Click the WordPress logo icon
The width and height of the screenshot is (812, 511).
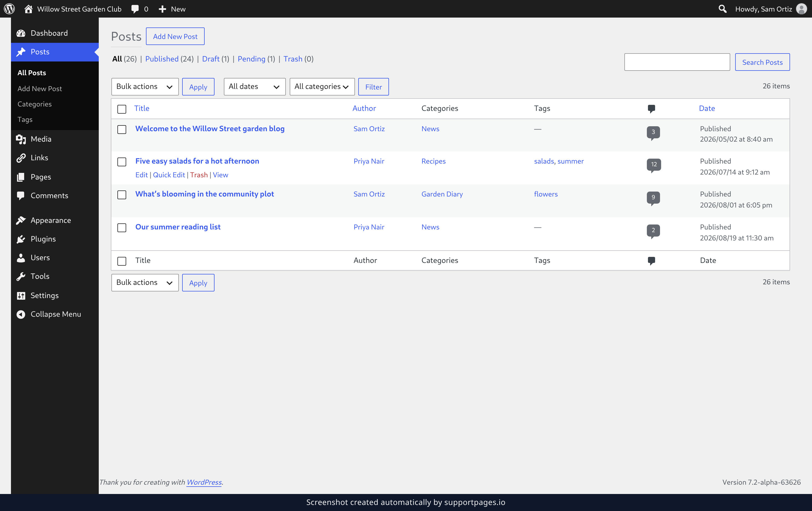coord(9,9)
